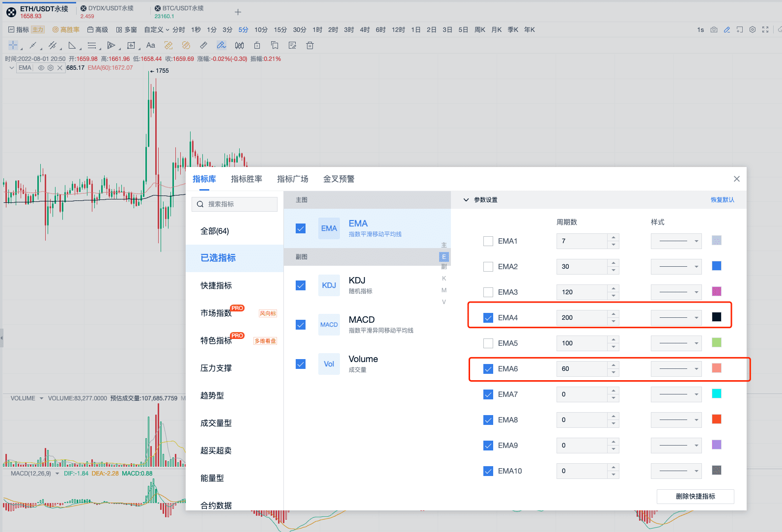Screen dimensions: 782x532
Task: Enable the EMA2 checkbox
Action: click(x=488, y=267)
